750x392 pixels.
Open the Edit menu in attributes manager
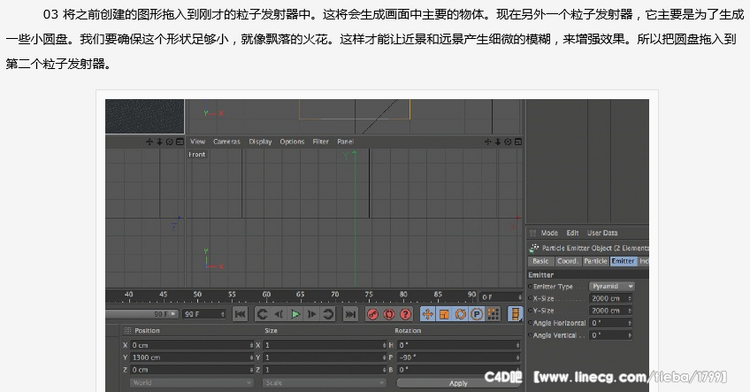[x=573, y=233]
